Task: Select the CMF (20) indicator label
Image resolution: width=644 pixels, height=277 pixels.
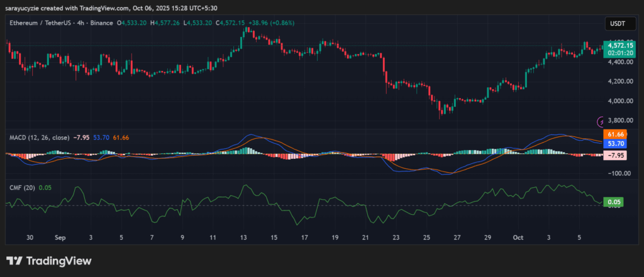Action: [21, 187]
